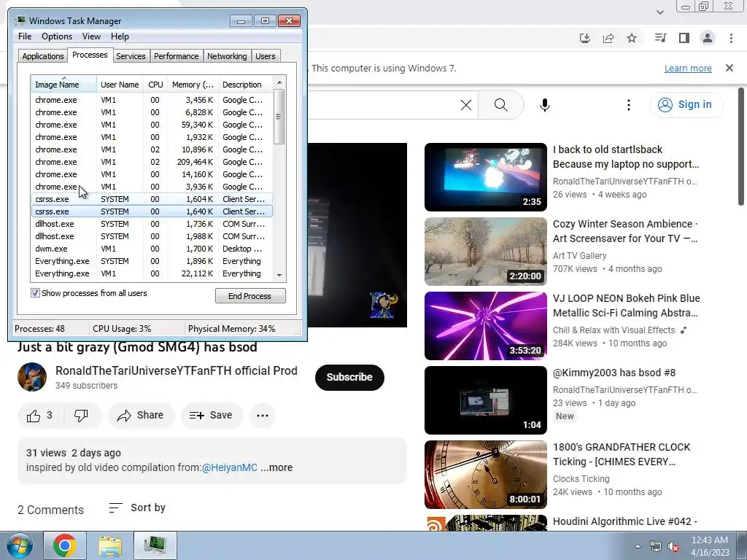Screen dimensions: 747x560
Task: Click the process list scroll up arrow
Action: tap(279, 82)
